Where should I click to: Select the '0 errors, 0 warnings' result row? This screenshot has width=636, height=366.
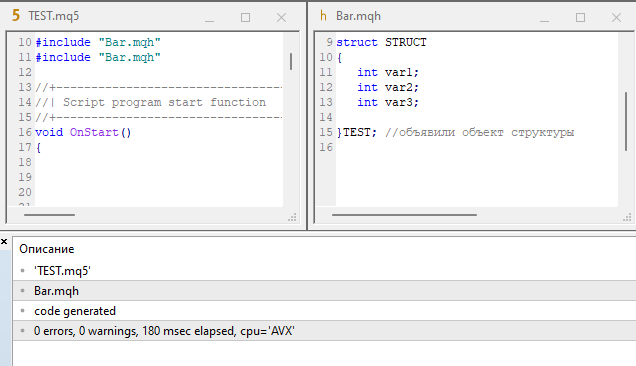coord(324,331)
